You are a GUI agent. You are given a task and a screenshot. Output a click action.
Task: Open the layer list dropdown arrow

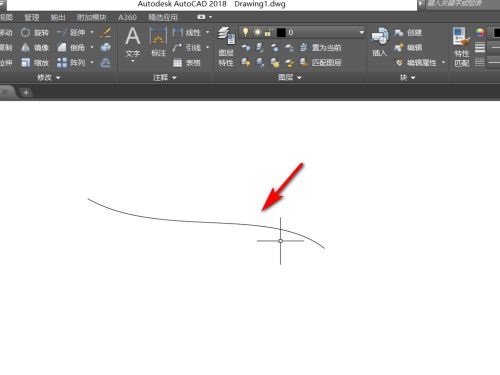pyautogui.click(x=361, y=33)
